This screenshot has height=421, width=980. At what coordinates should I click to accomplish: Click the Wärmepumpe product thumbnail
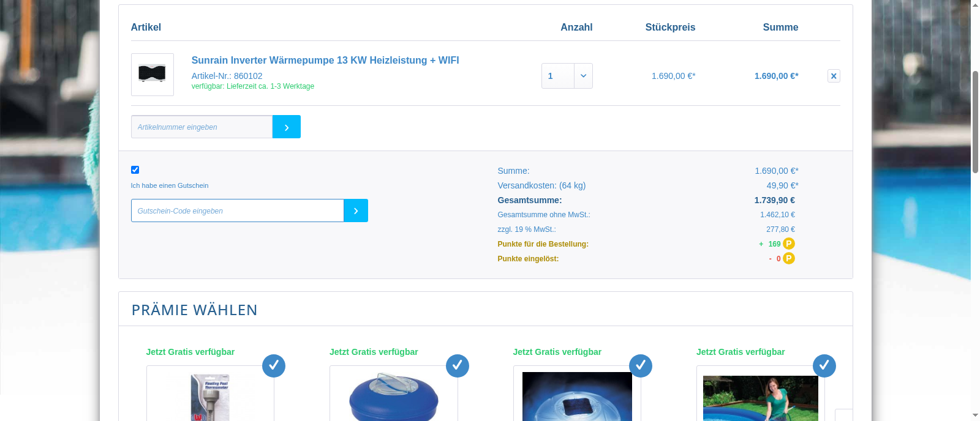coord(153,75)
